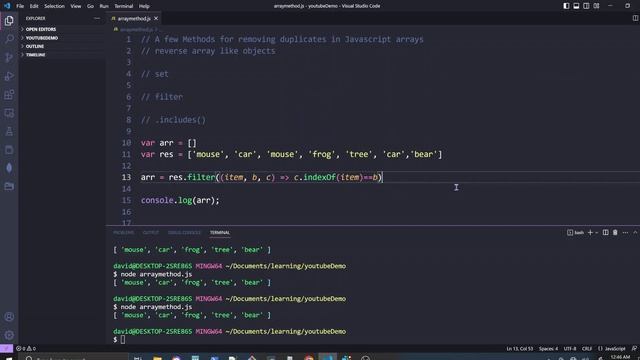Expand the Outline section

61,47
